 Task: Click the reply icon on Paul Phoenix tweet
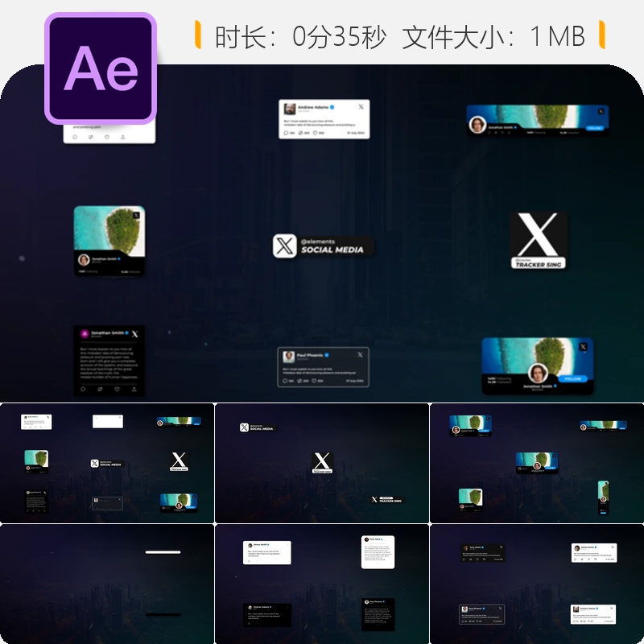pyautogui.click(x=285, y=381)
